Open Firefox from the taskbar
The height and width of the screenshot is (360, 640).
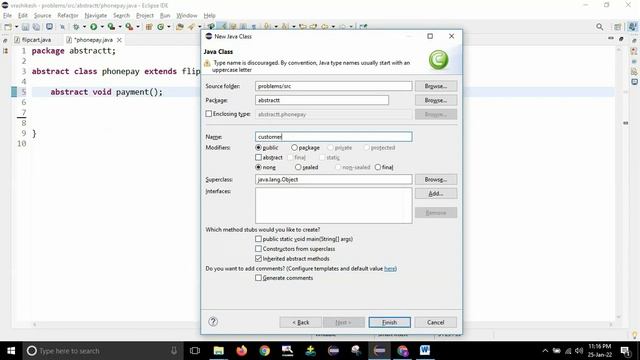[242, 351]
